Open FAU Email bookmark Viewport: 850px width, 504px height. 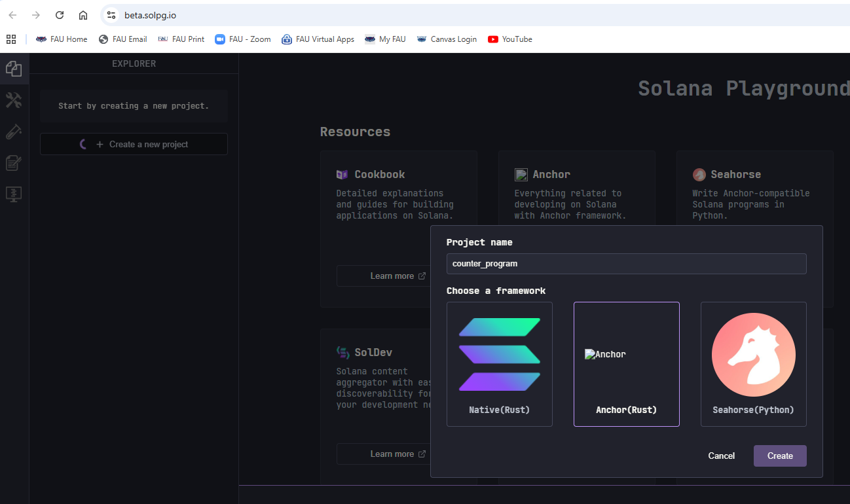tap(122, 39)
